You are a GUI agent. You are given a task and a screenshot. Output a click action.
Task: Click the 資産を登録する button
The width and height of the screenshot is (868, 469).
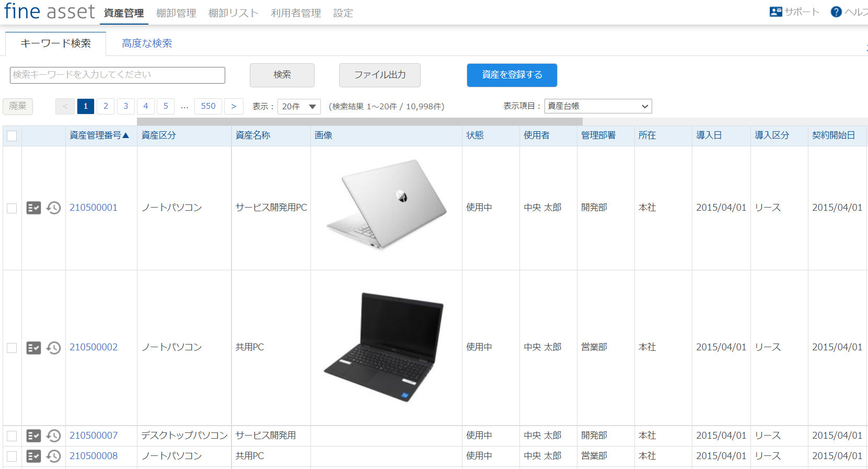tap(512, 75)
